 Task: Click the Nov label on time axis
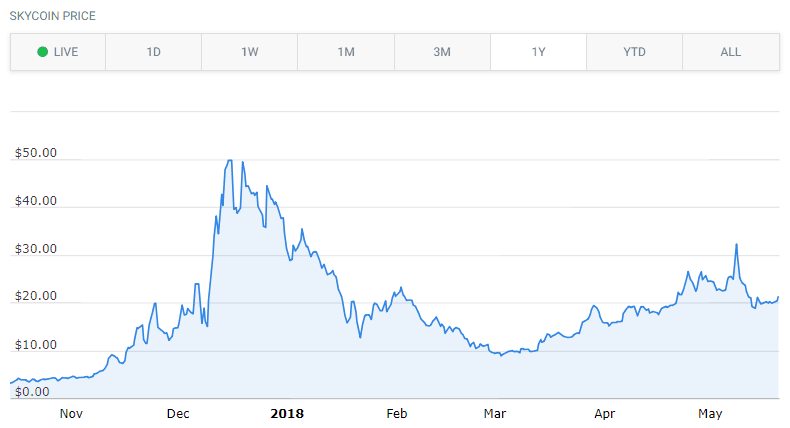point(71,414)
